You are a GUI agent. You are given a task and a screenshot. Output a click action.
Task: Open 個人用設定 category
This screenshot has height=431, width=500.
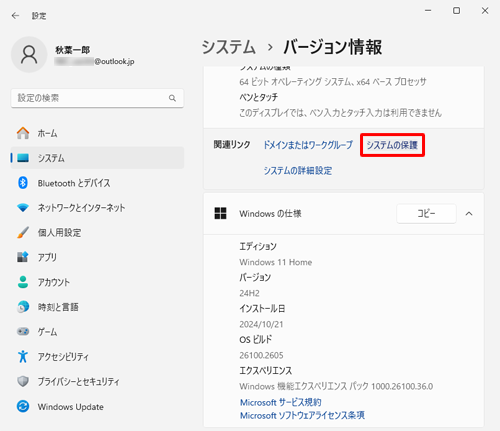pyautogui.click(x=97, y=232)
